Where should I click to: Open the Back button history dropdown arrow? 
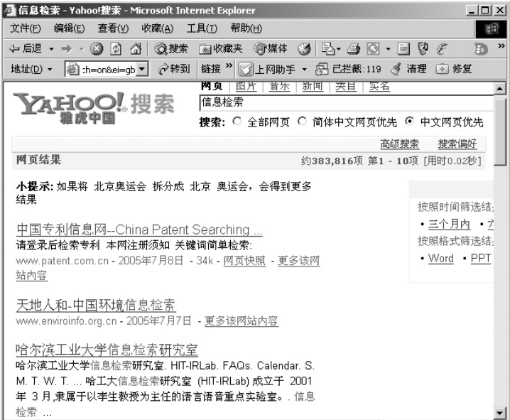tap(51, 49)
